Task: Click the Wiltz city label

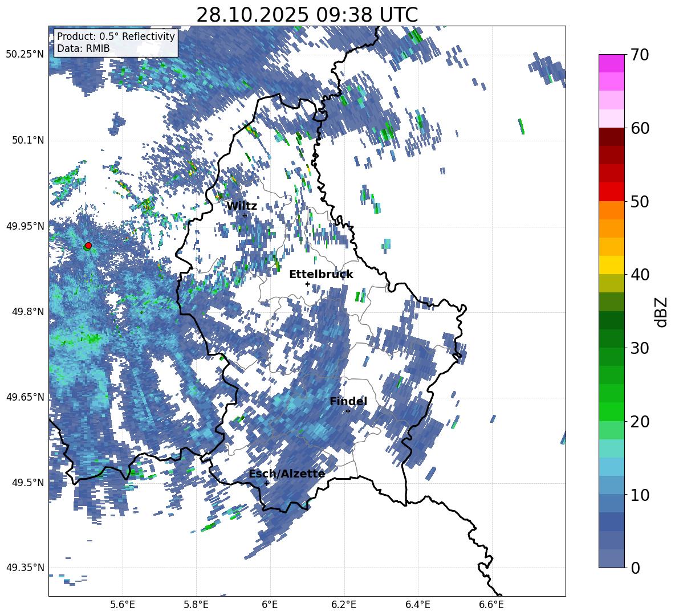Action: (x=242, y=206)
